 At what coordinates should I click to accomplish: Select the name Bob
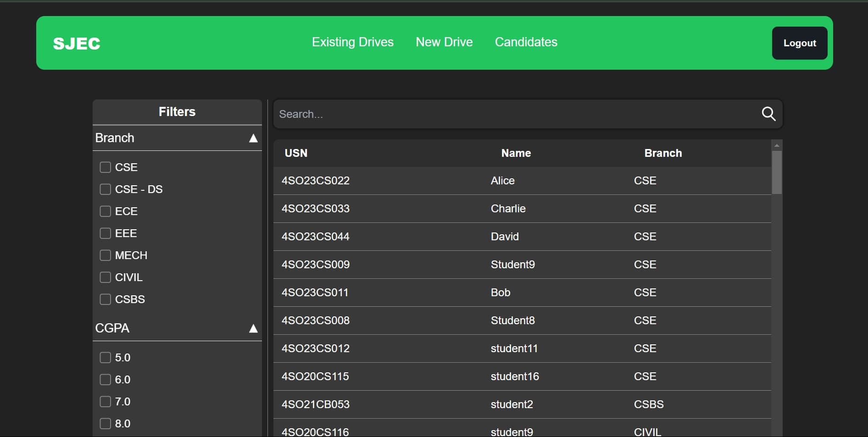pyautogui.click(x=501, y=293)
